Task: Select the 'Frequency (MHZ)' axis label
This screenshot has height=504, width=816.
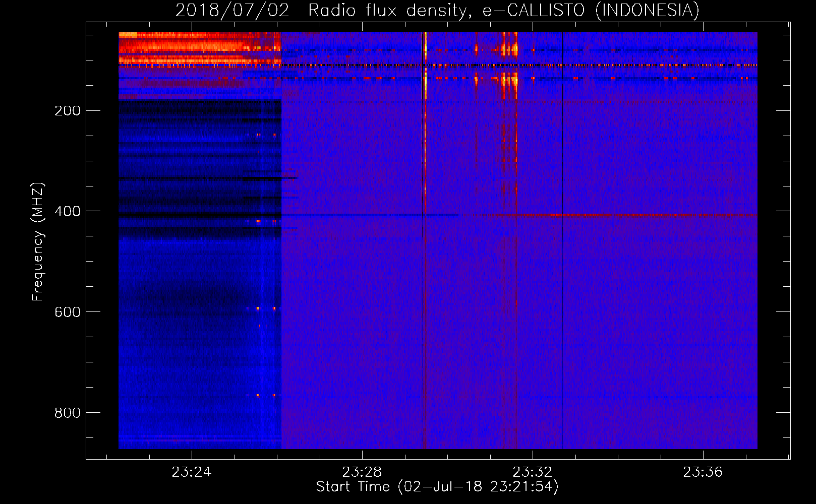Action: coord(38,242)
